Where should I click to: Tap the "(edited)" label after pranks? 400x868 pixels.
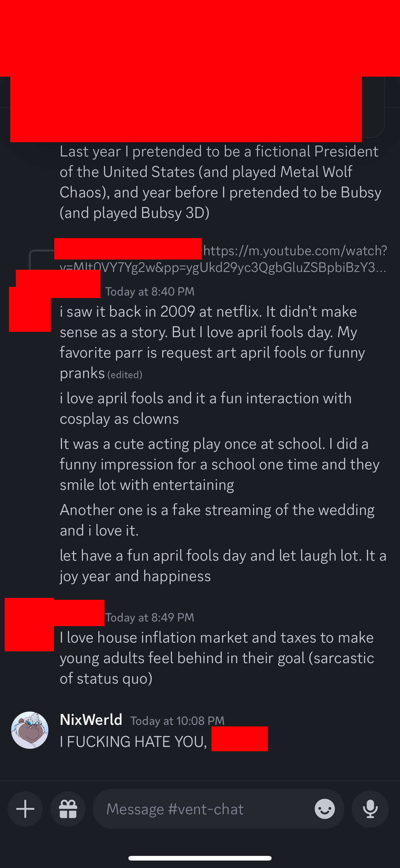click(125, 375)
